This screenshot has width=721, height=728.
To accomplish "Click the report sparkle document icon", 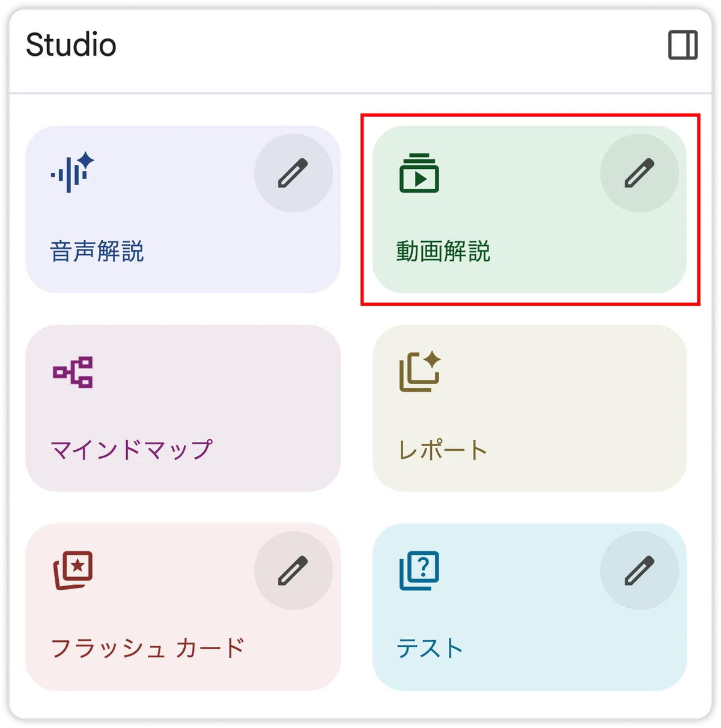I will click(x=420, y=372).
